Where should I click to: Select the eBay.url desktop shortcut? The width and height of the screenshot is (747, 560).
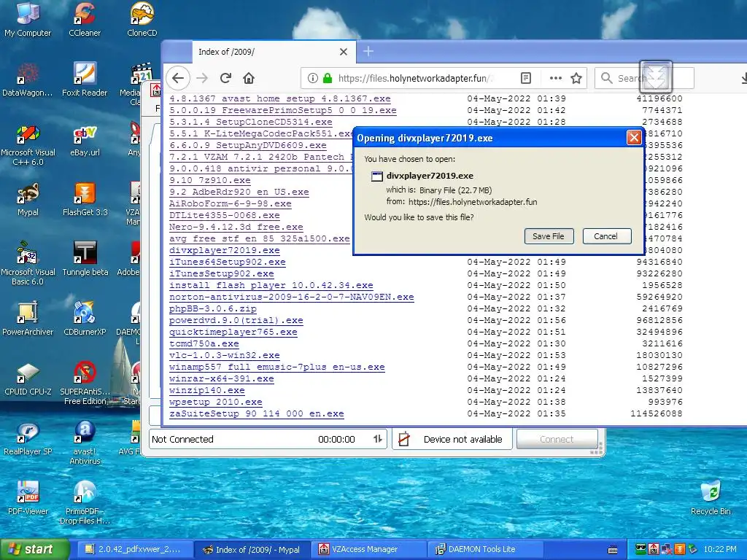pyautogui.click(x=85, y=139)
